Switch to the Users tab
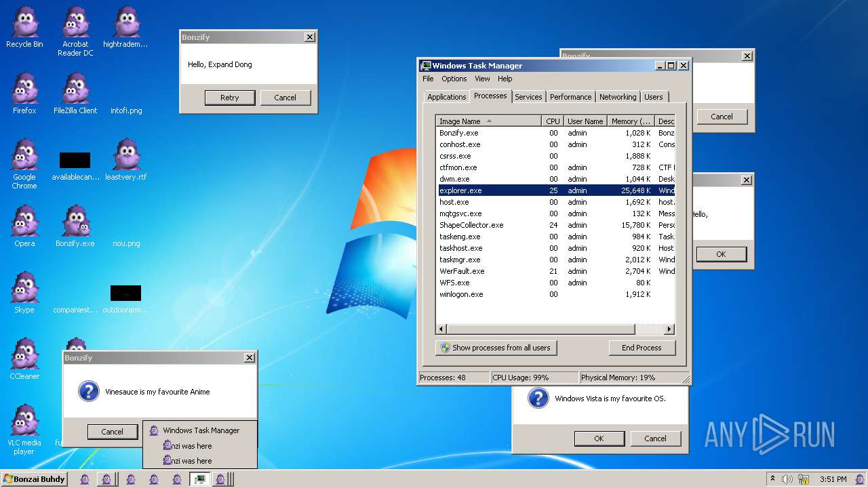868x488 pixels. tap(654, 97)
